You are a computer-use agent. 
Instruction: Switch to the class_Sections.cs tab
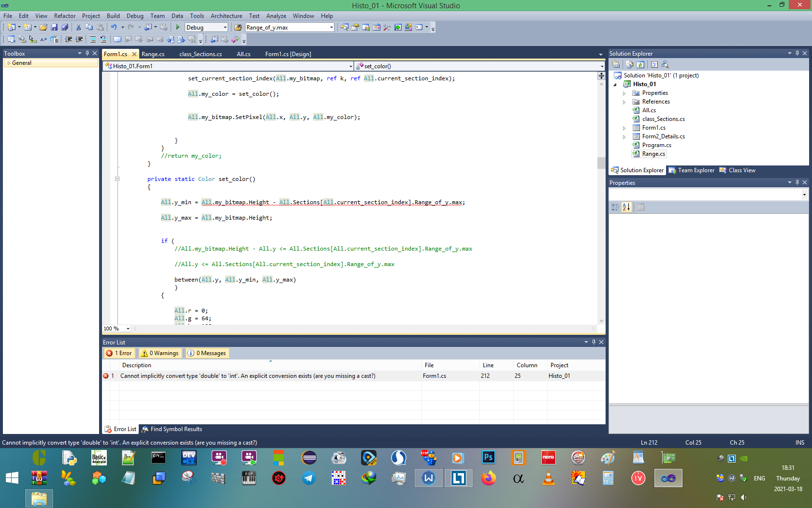(201, 54)
